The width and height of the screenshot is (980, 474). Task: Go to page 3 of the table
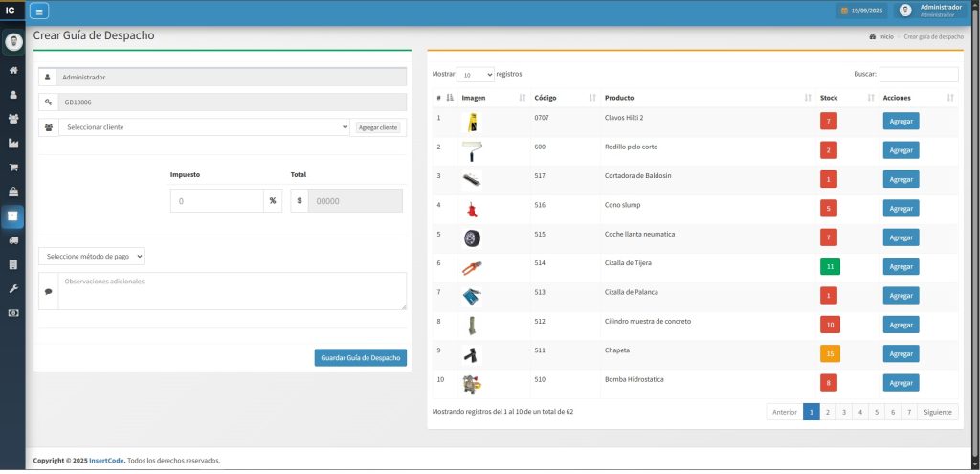[844, 412]
